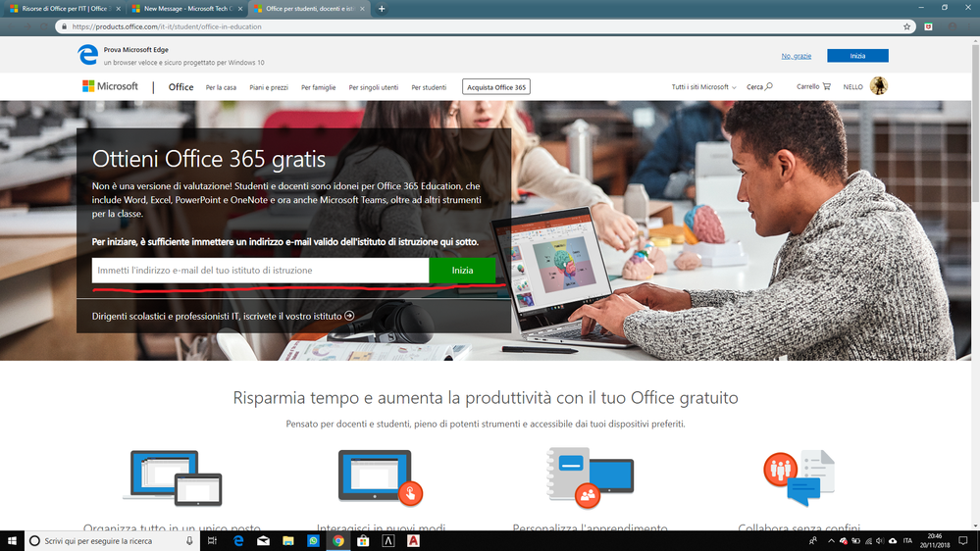Viewport: 980px width, 551px height.
Task: Click the 'Organizza tutto in un unico posto' devices icon
Action: pos(173,477)
